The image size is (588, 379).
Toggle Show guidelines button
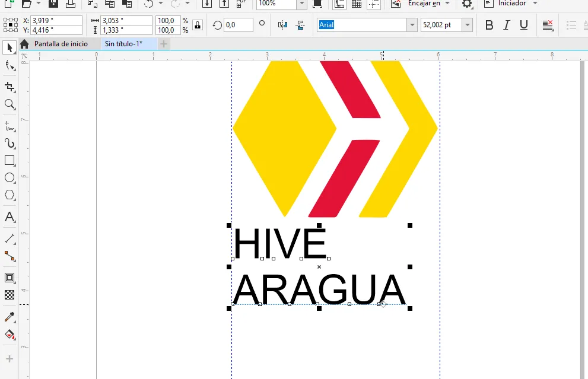(x=374, y=4)
